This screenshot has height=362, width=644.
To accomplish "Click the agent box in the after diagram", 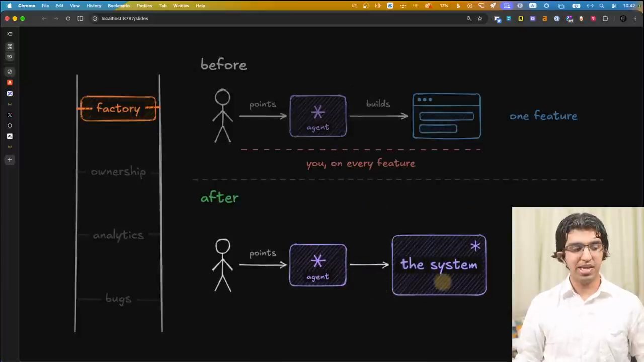I will [x=318, y=265].
